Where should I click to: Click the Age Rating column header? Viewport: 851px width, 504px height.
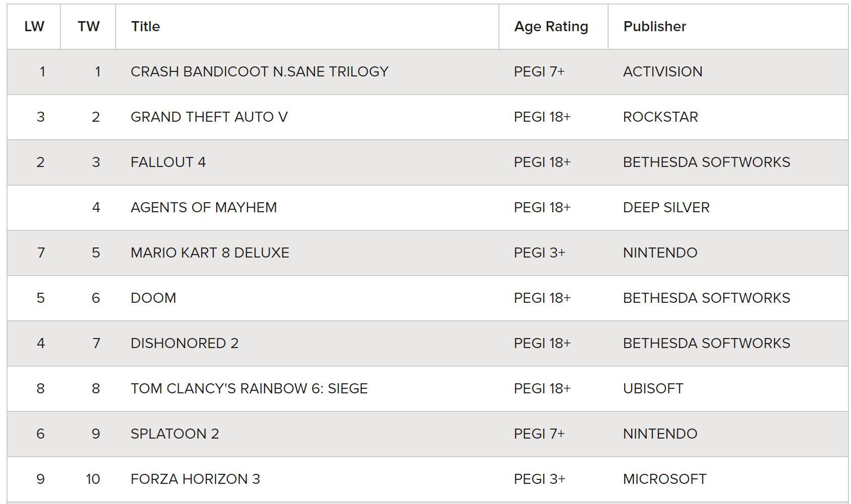point(551,27)
